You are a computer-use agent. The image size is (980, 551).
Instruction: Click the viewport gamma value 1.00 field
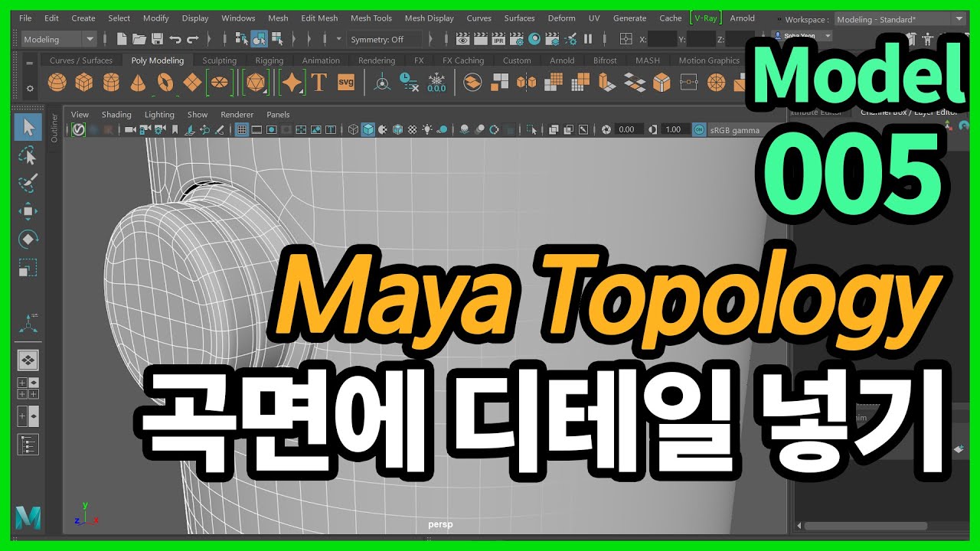pos(674,130)
